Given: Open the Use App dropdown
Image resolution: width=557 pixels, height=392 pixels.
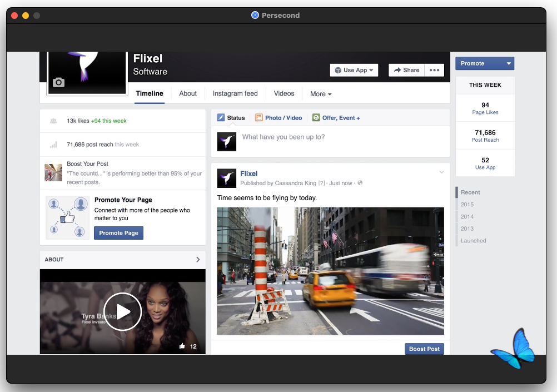Looking at the screenshot, I should tap(354, 70).
